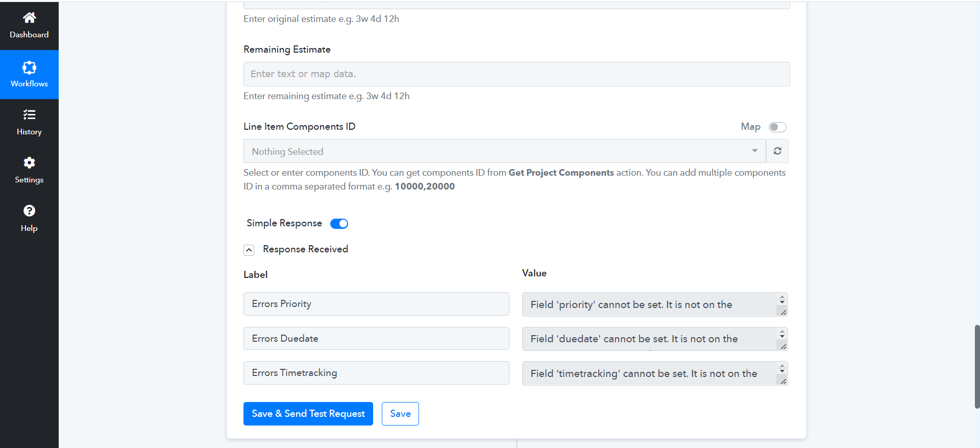This screenshot has width=980, height=448.
Task: Open the Workflows puzzle icon
Action: point(29,67)
